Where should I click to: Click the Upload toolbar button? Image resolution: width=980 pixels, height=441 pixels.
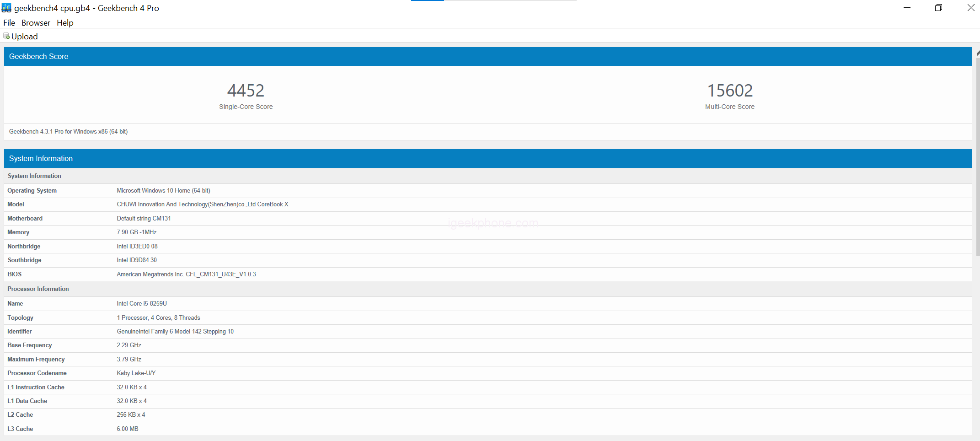point(21,37)
